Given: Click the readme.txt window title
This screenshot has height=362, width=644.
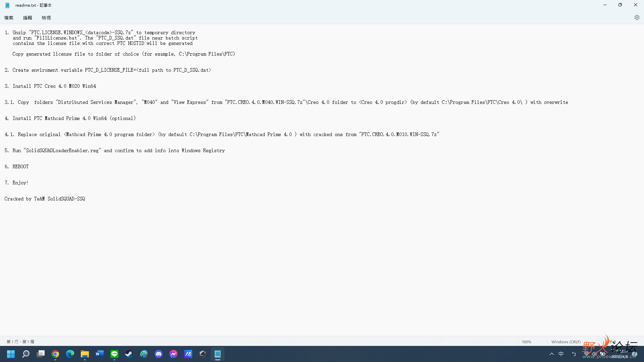Looking at the screenshot, I should [x=34, y=5].
